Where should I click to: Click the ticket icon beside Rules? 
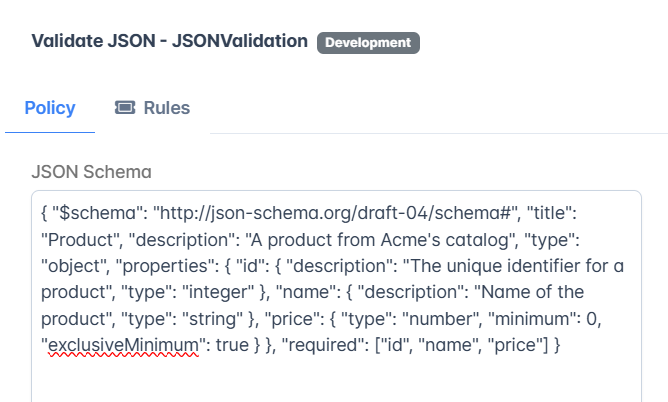(x=125, y=108)
